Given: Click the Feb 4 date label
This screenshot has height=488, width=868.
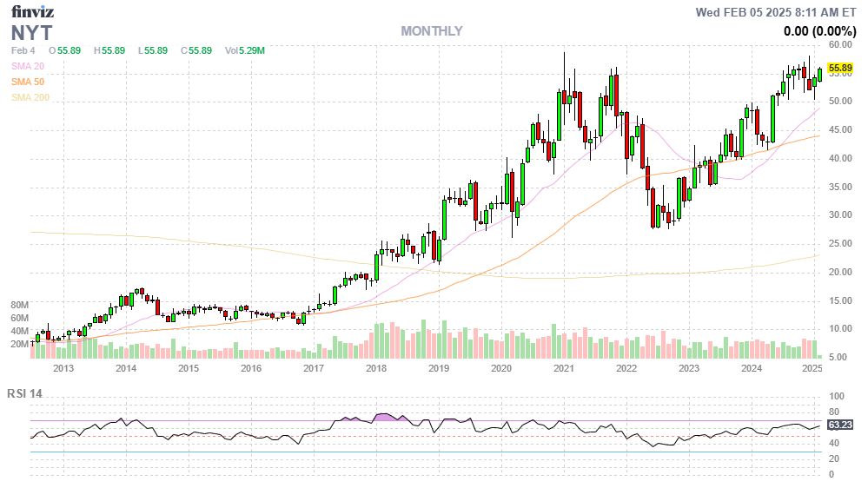Looking at the screenshot, I should coord(23,50).
